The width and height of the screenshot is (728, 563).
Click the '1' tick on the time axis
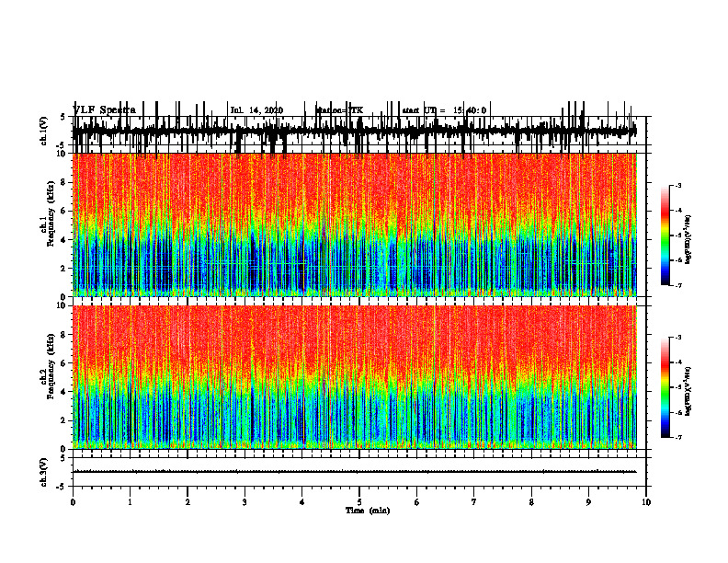tap(130, 502)
